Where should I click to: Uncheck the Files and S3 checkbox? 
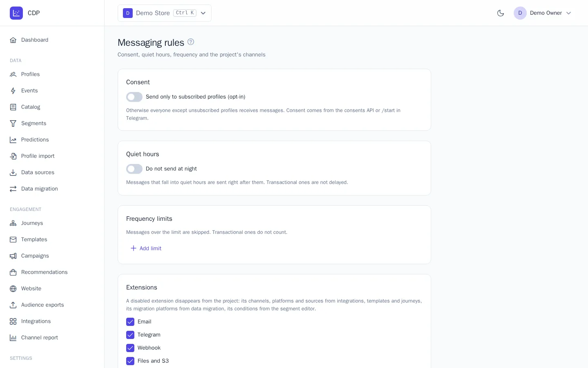point(130,361)
